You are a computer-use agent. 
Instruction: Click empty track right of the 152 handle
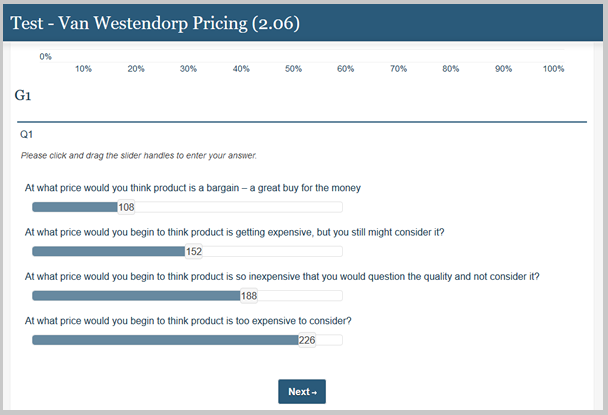272,252
